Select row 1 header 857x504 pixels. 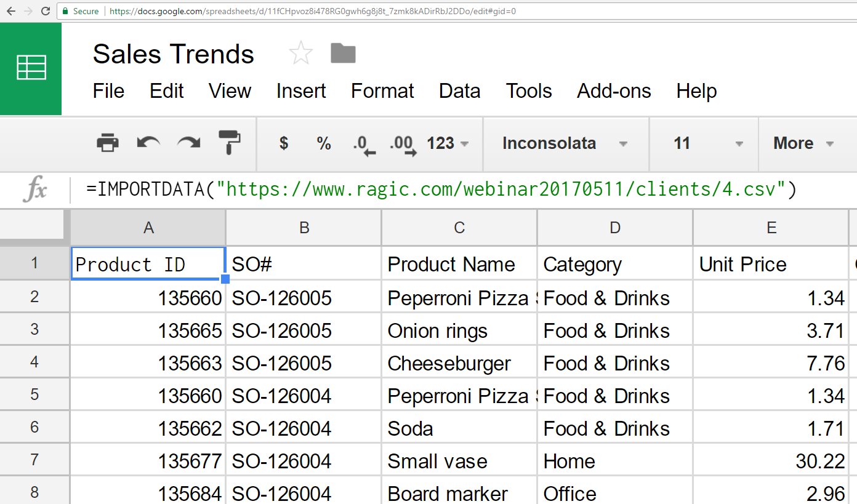point(34,263)
